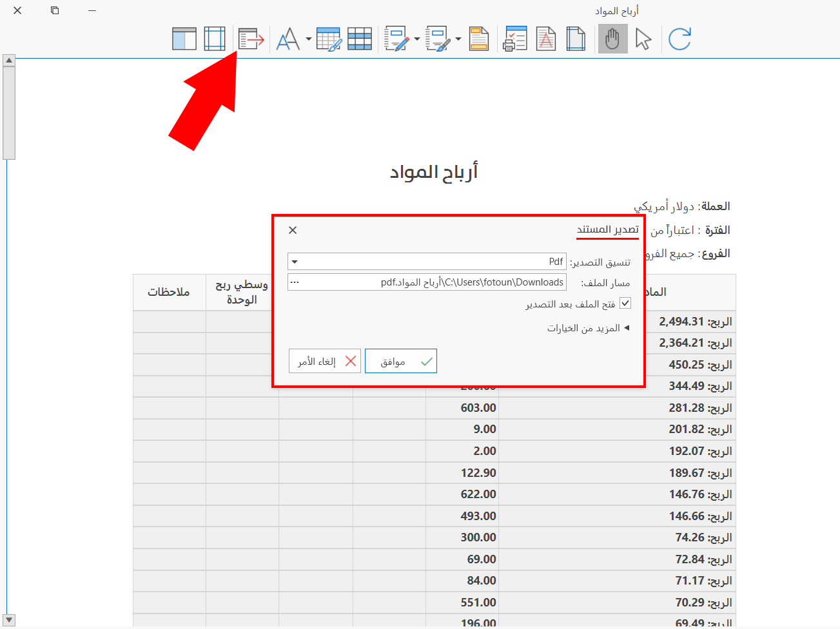Click the 'وسطي ربح الوحدة' column header
Image resolution: width=840 pixels, height=629 pixels.
click(x=242, y=293)
